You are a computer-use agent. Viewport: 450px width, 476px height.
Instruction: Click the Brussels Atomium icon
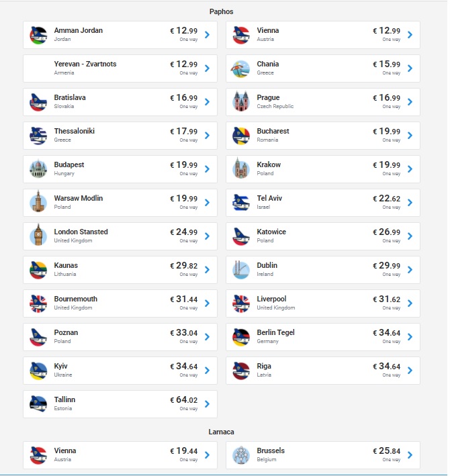tap(241, 455)
